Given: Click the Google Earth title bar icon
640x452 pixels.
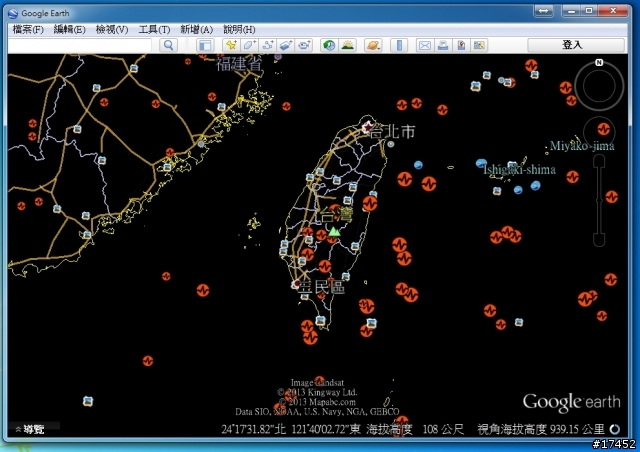Looking at the screenshot, I should (13, 13).
